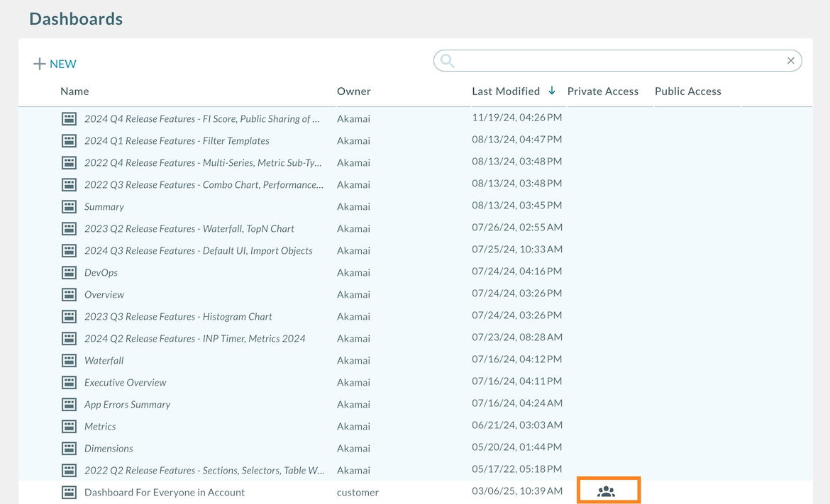Image resolution: width=830 pixels, height=504 pixels.
Task: Click the dashboard icon beside Summary
Action: click(69, 206)
